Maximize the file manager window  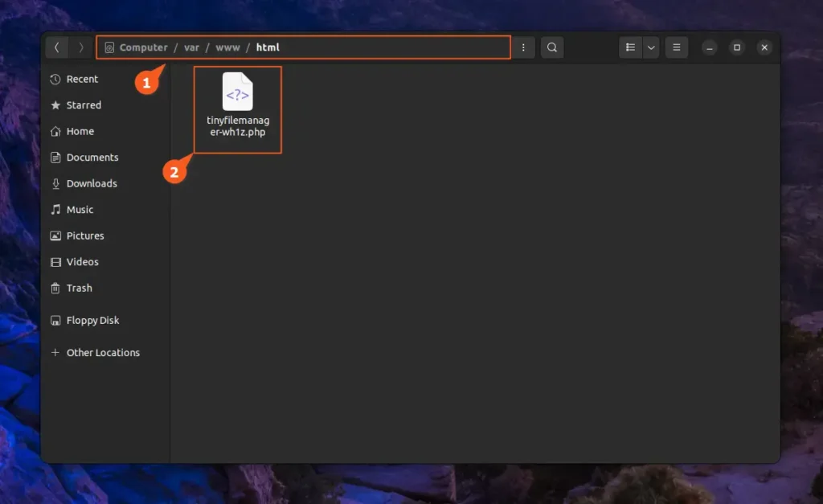click(736, 47)
